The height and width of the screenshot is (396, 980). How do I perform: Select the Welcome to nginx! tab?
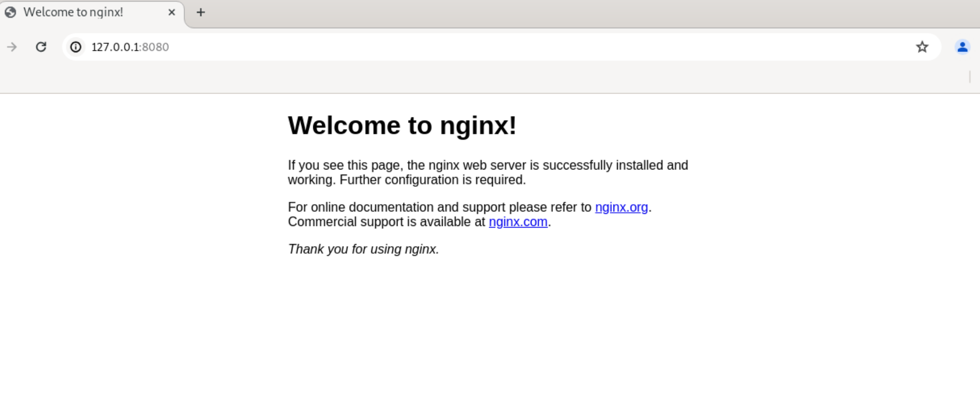[92, 13]
